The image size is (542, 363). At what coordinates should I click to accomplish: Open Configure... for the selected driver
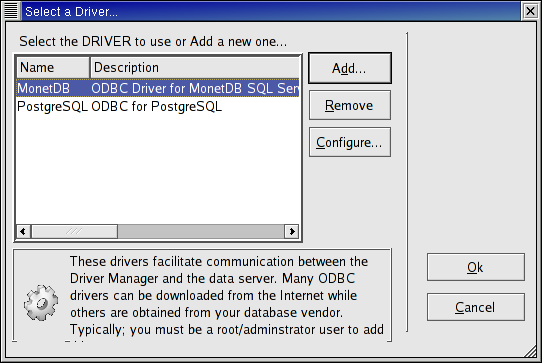(350, 142)
